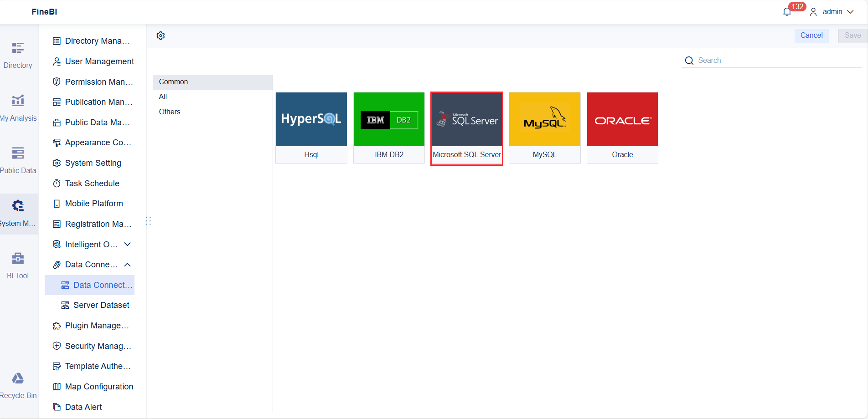Select Data Connection Management sub-item

(90, 285)
